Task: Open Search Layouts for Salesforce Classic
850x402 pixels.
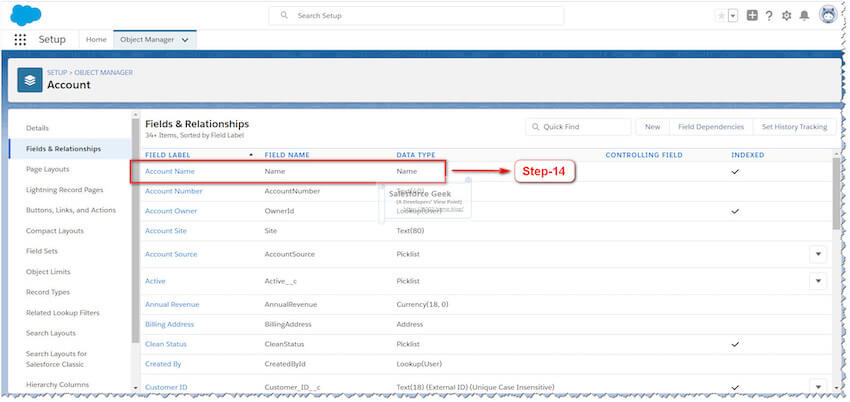Action: pyautogui.click(x=56, y=359)
